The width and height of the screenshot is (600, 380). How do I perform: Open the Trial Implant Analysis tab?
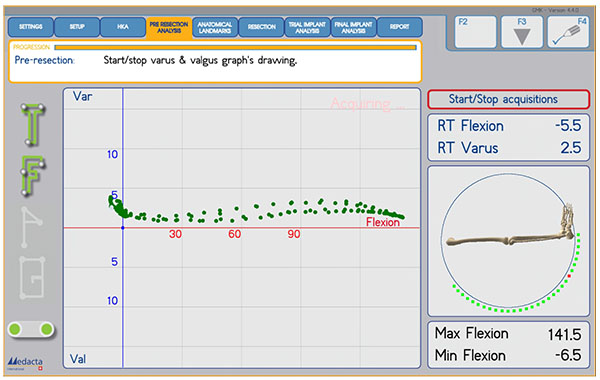(307, 27)
